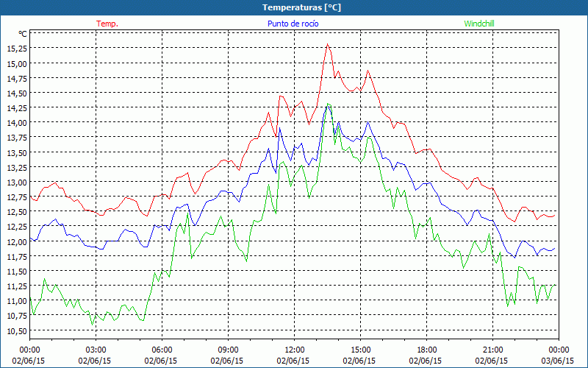Click the 12:00 time label
Screen dimensions: 588x368
pos(295,350)
